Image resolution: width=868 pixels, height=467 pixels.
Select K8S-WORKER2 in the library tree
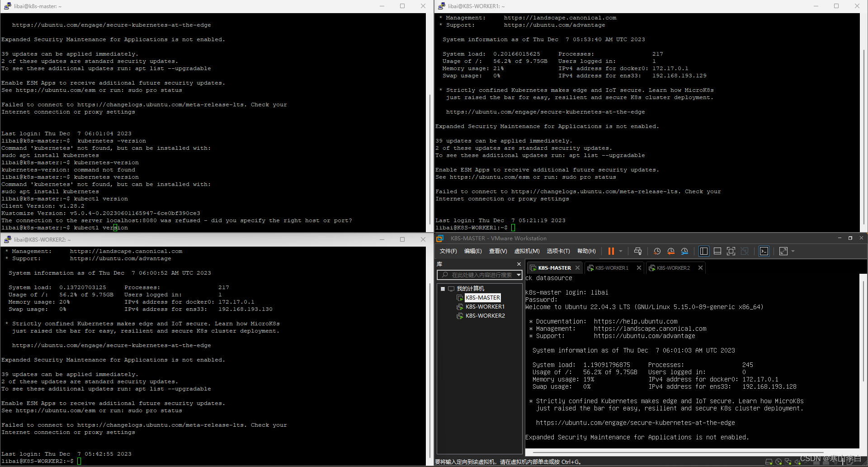coord(485,316)
